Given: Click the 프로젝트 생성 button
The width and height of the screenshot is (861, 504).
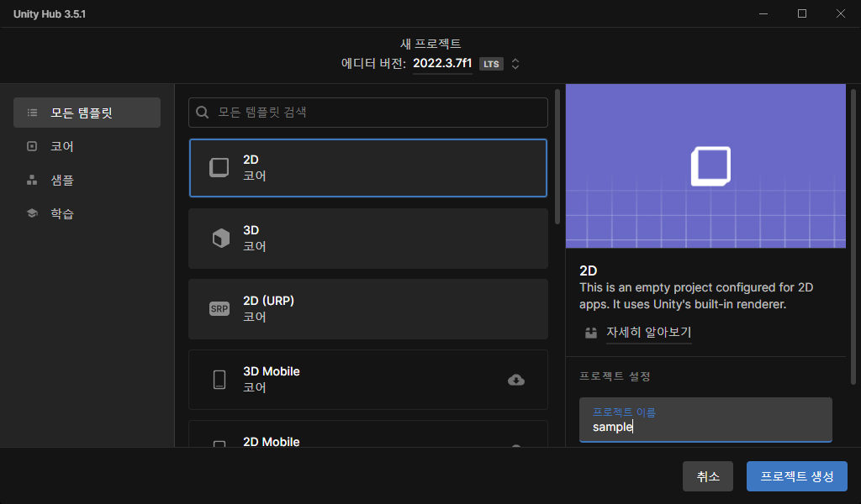Looking at the screenshot, I should click(797, 476).
